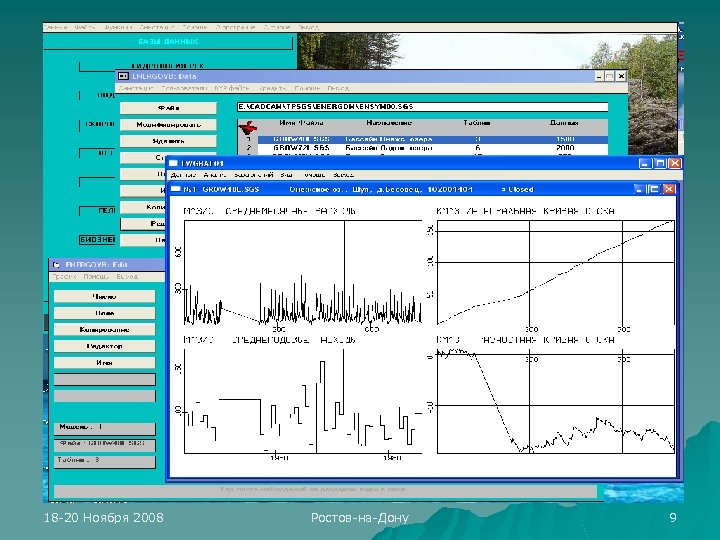Open the EVGRAF01 window system icon
720x540 pixels.
173,163
